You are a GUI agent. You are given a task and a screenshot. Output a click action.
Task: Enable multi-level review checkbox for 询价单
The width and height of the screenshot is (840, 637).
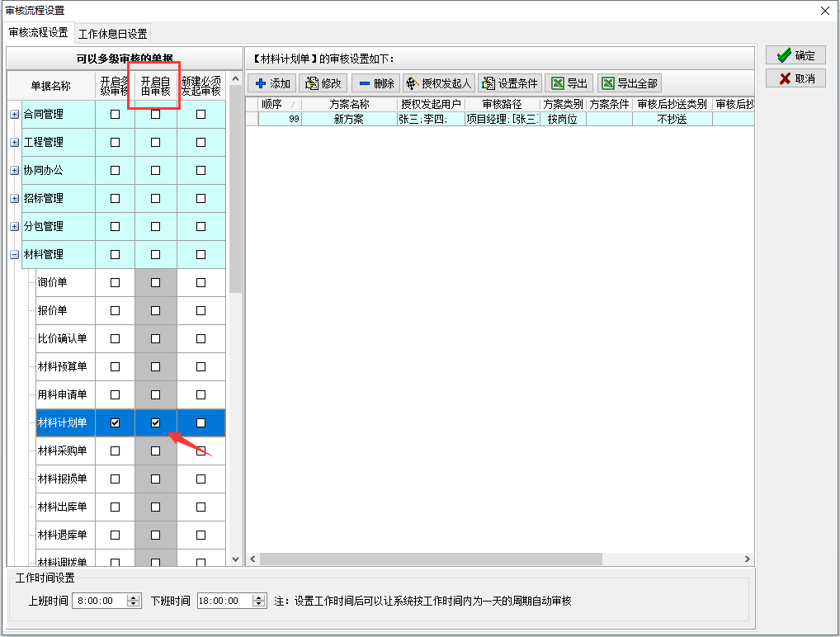[x=116, y=282]
